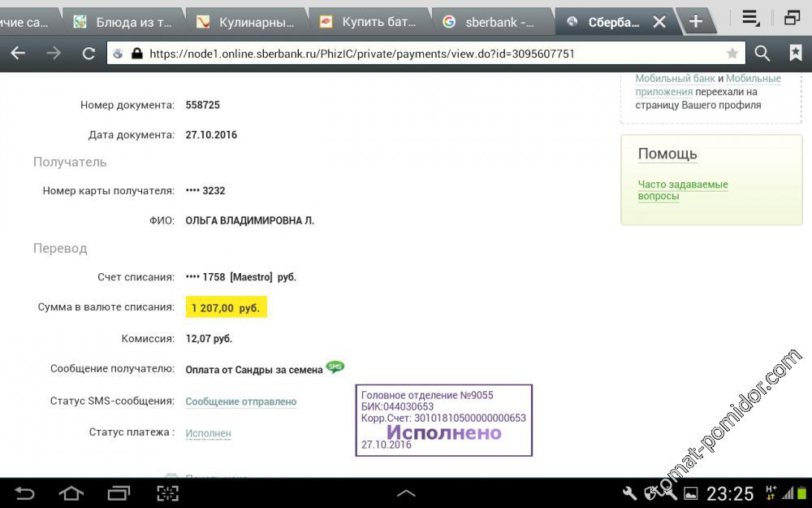Switch to the Кулинарны… tab
812x508 pixels.
pos(245,22)
